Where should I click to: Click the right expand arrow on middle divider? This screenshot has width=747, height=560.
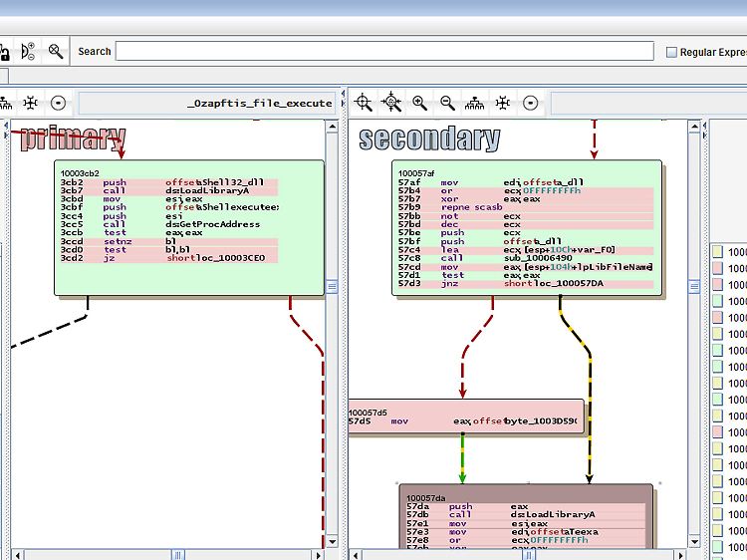[x=343, y=103]
